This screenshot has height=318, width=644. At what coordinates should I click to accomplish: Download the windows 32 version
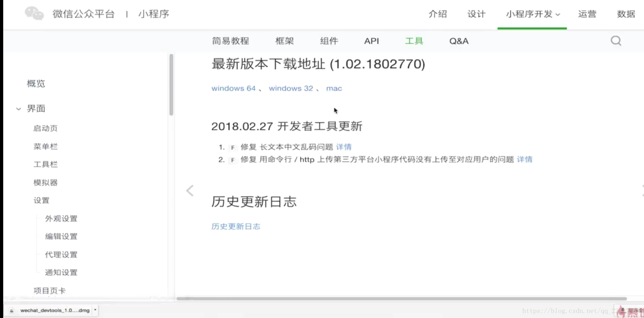pyautogui.click(x=291, y=88)
